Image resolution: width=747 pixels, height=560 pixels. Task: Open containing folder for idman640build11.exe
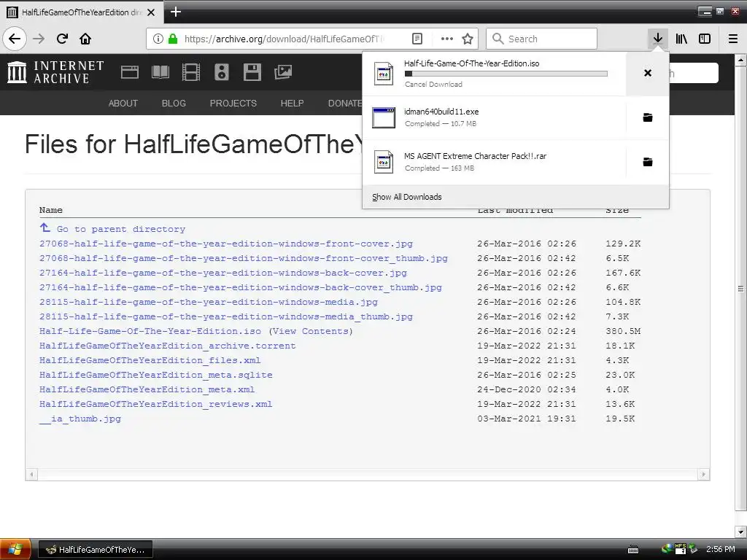coord(648,117)
